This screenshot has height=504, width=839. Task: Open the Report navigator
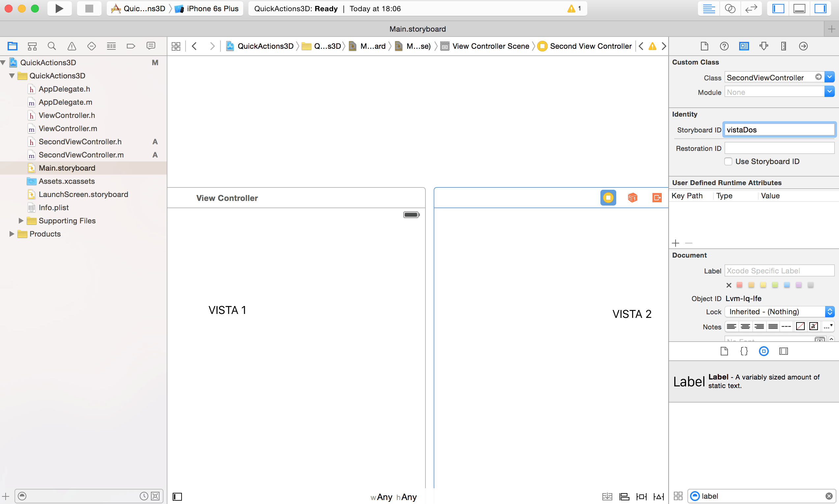click(x=151, y=46)
